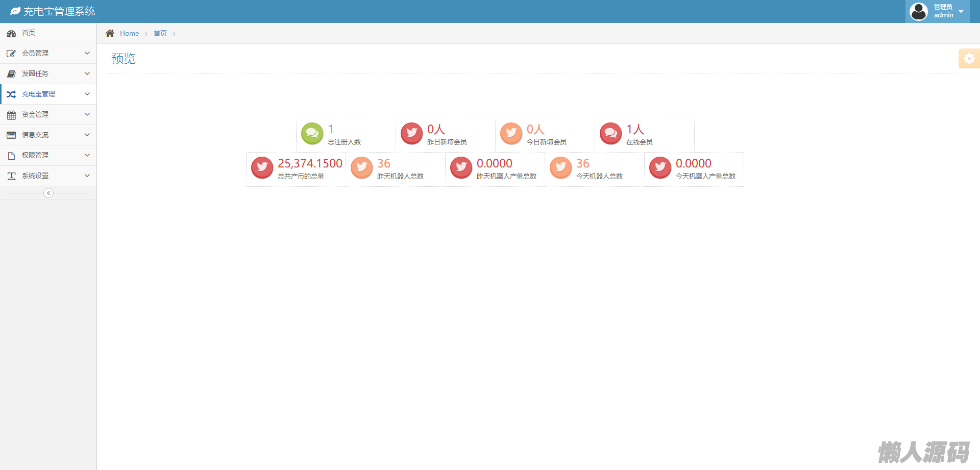Click the green chat icon for 总注册人数

click(x=312, y=134)
